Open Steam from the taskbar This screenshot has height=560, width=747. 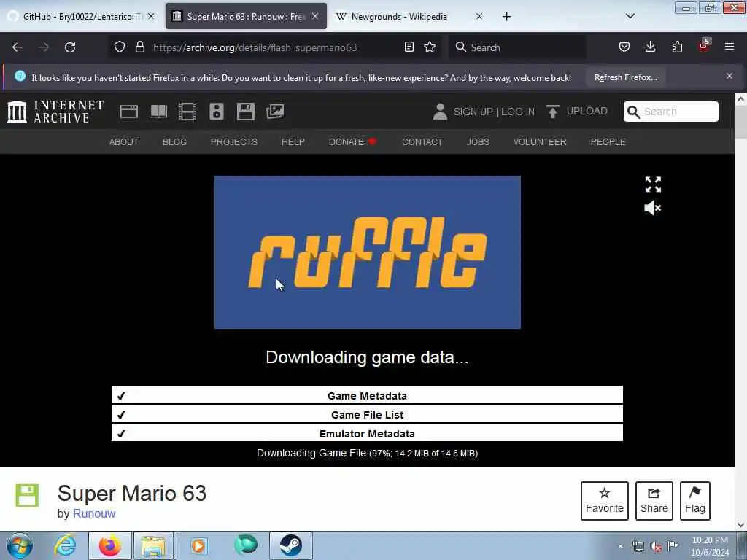pyautogui.click(x=291, y=545)
